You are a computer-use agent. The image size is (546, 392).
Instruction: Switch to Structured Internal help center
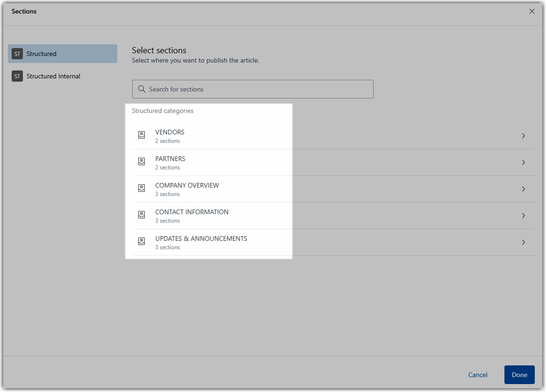[x=53, y=76]
